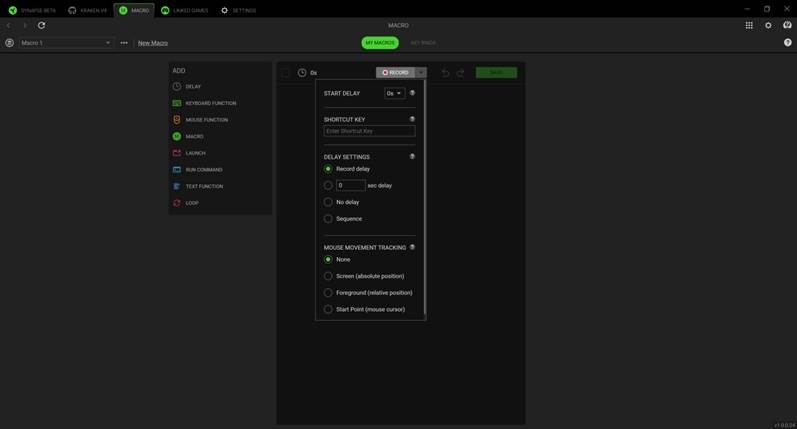
Task: Click the green Macro icon in the Add list
Action: click(x=177, y=136)
